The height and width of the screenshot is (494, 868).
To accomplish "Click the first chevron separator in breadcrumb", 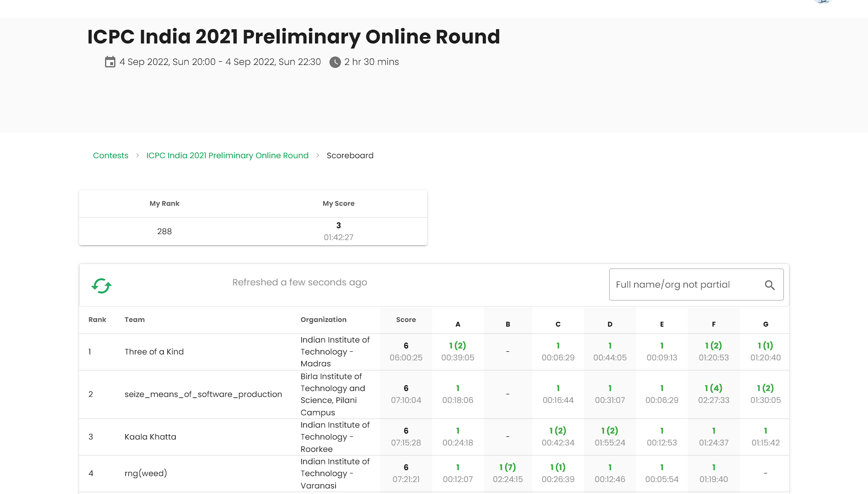I will point(137,156).
